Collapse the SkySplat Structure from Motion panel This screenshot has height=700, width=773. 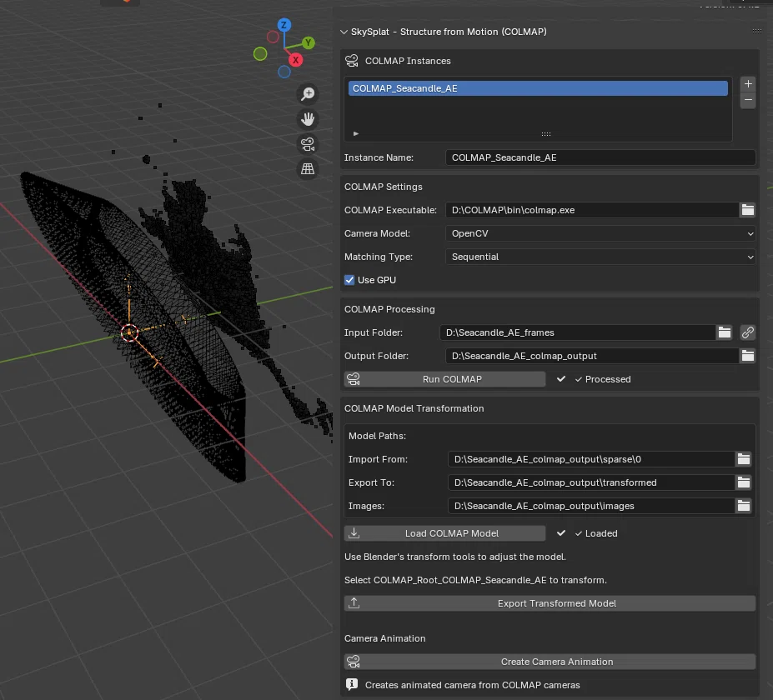pos(344,32)
